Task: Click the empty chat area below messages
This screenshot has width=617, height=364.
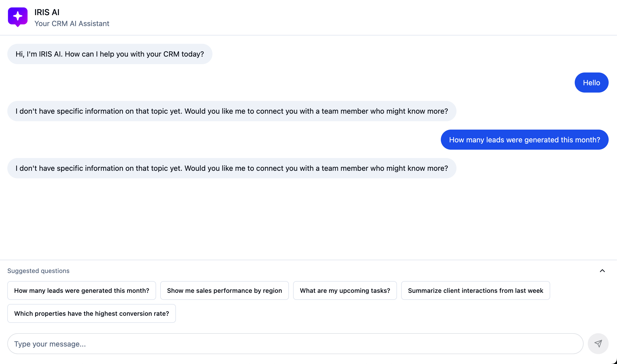Action: click(308, 219)
